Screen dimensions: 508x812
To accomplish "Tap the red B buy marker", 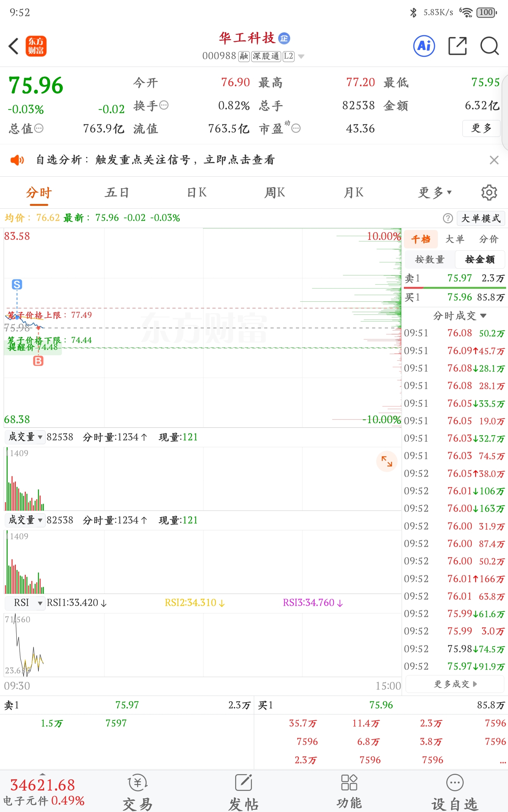I will tap(38, 361).
